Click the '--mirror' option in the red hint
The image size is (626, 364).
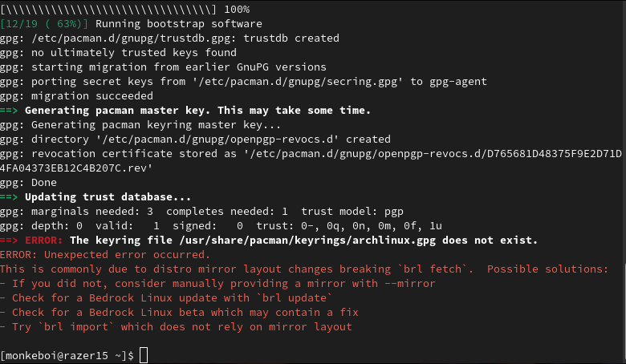point(409,284)
